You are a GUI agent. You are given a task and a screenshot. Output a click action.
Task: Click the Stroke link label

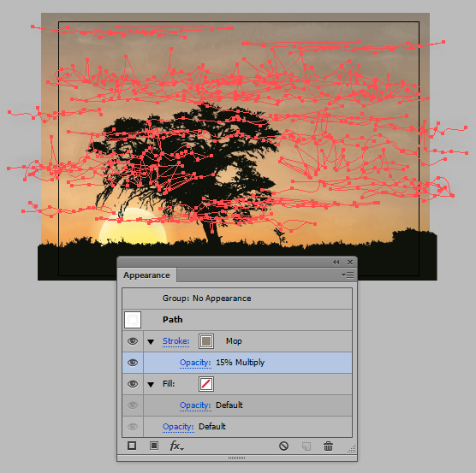[176, 341]
